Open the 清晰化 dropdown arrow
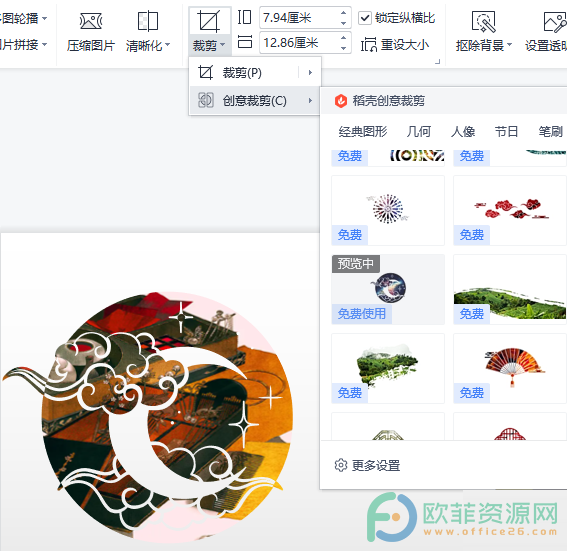567x551 pixels. pyautogui.click(x=167, y=45)
